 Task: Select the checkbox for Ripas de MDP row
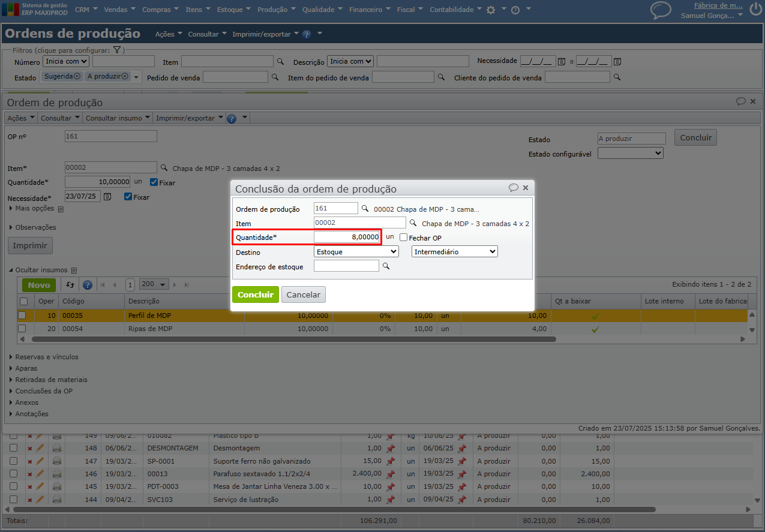pyautogui.click(x=22, y=329)
